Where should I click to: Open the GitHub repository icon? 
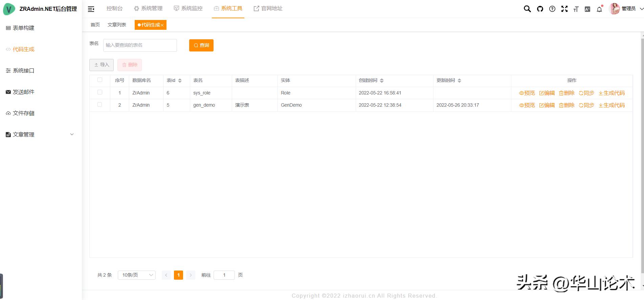point(540,9)
